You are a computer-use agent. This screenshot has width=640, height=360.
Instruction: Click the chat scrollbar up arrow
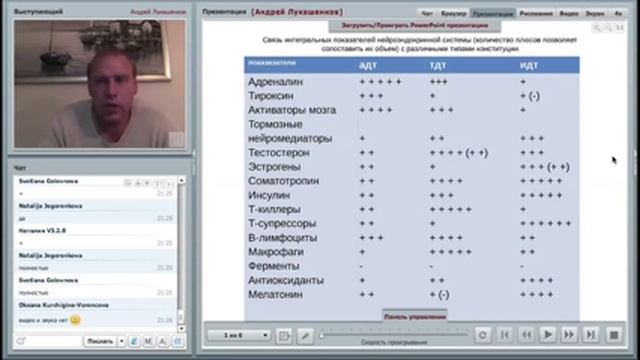click(x=182, y=180)
